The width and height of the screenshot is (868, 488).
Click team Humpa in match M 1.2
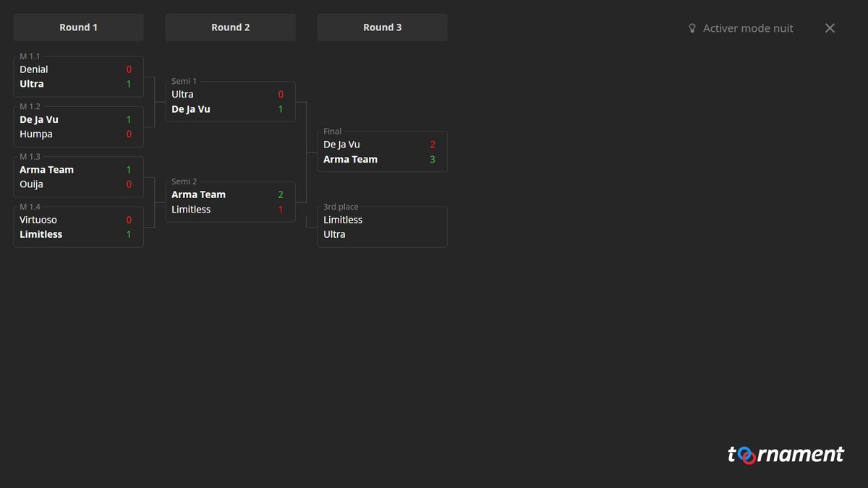point(36,134)
